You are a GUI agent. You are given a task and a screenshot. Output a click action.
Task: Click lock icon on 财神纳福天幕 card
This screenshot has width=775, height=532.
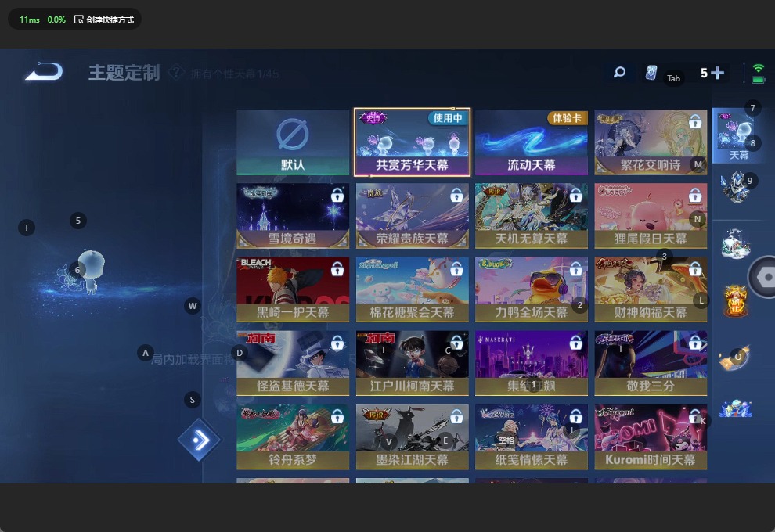[695, 268]
